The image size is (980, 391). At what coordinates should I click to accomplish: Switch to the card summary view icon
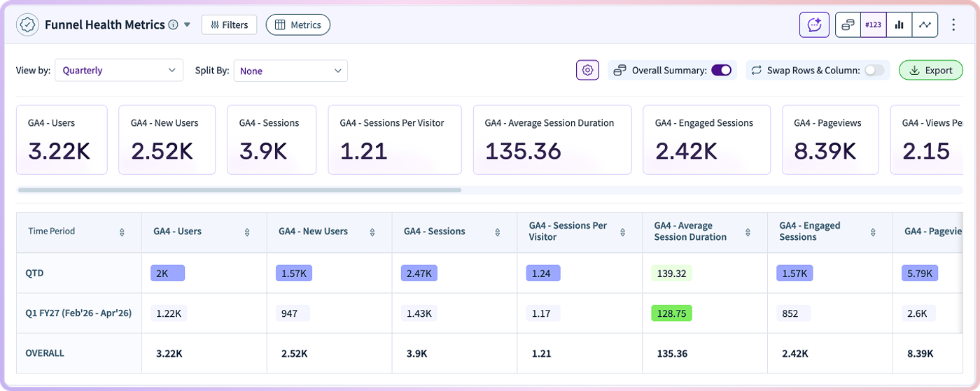[848, 24]
